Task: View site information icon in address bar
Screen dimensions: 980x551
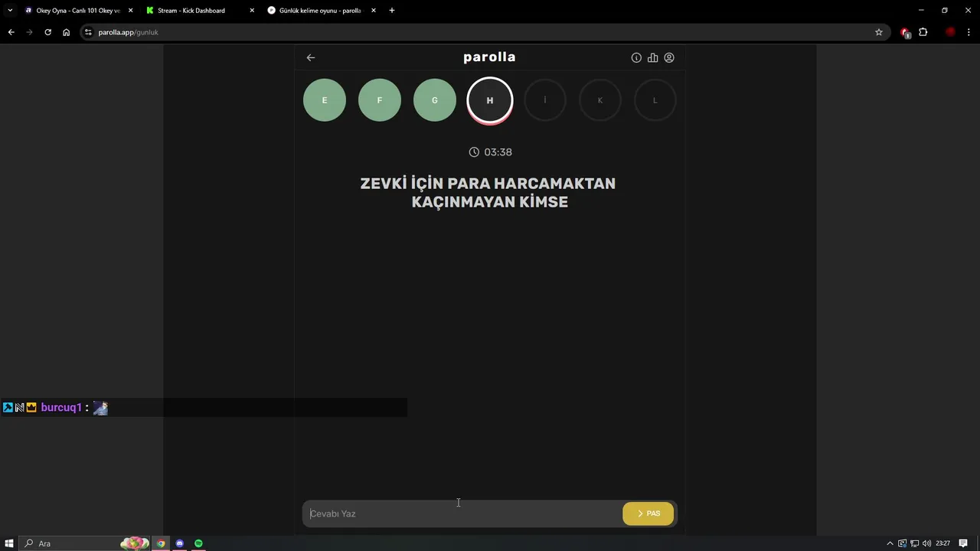Action: pyautogui.click(x=88, y=32)
